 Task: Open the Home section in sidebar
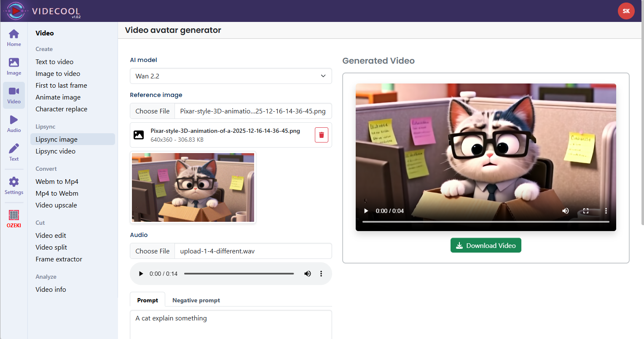point(14,38)
